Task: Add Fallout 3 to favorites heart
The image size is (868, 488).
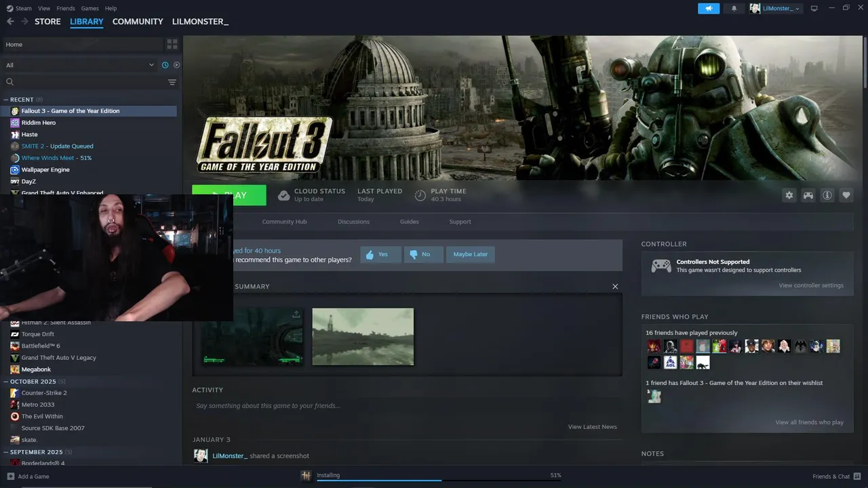Action: point(846,195)
